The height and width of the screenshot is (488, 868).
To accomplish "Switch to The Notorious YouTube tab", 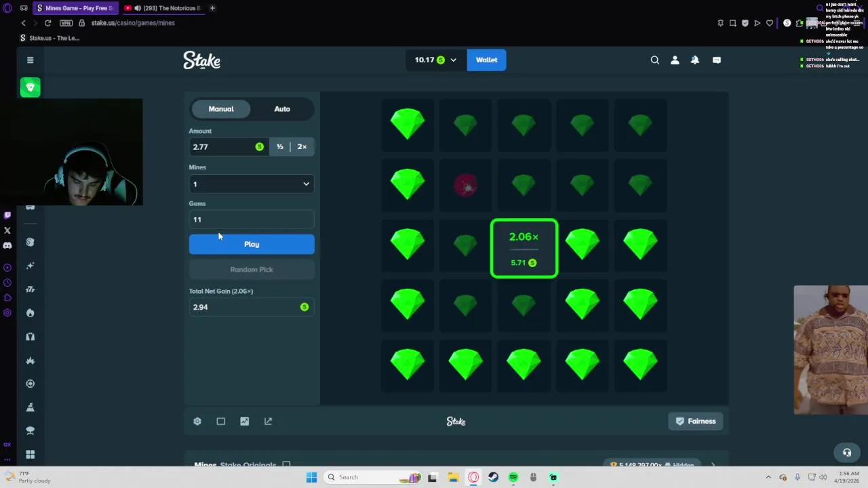I will tap(163, 8).
